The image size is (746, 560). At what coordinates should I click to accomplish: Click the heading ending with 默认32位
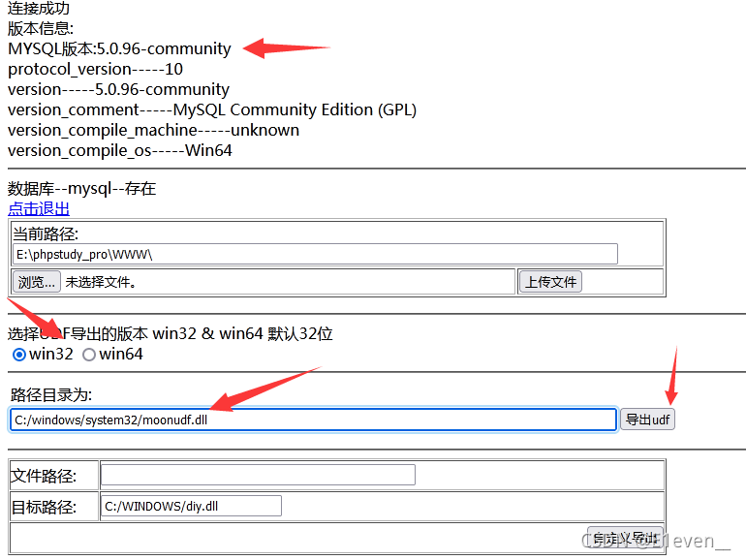pos(171,333)
